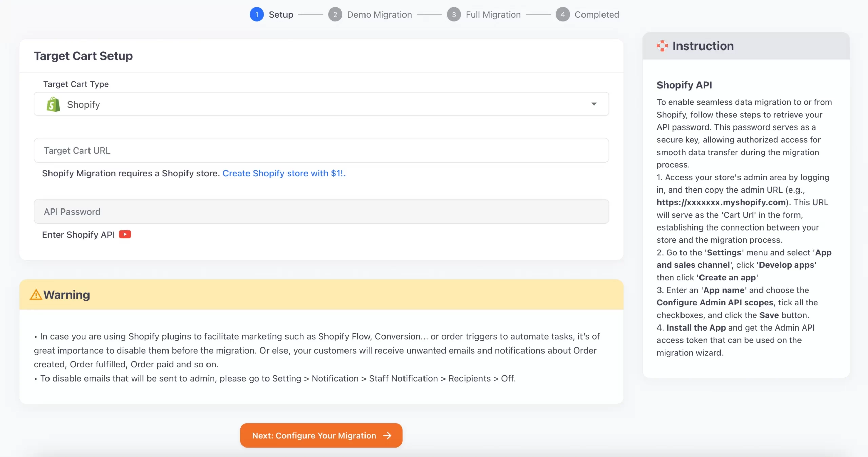Click step 1 circle for Setup

257,15
